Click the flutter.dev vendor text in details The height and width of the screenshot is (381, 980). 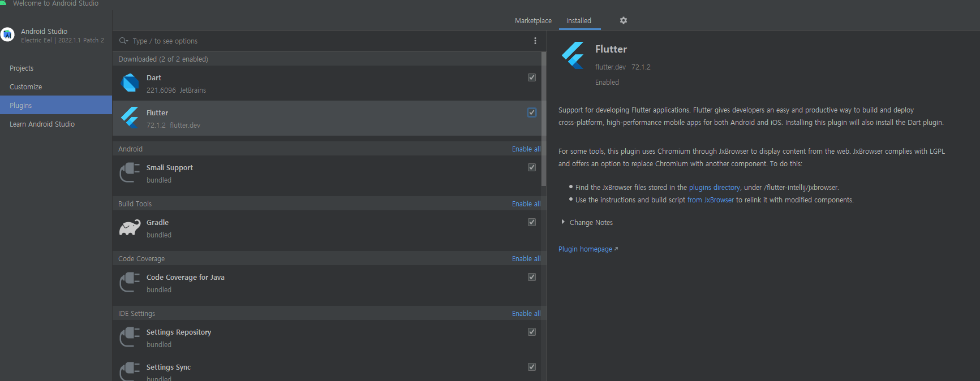tap(610, 67)
